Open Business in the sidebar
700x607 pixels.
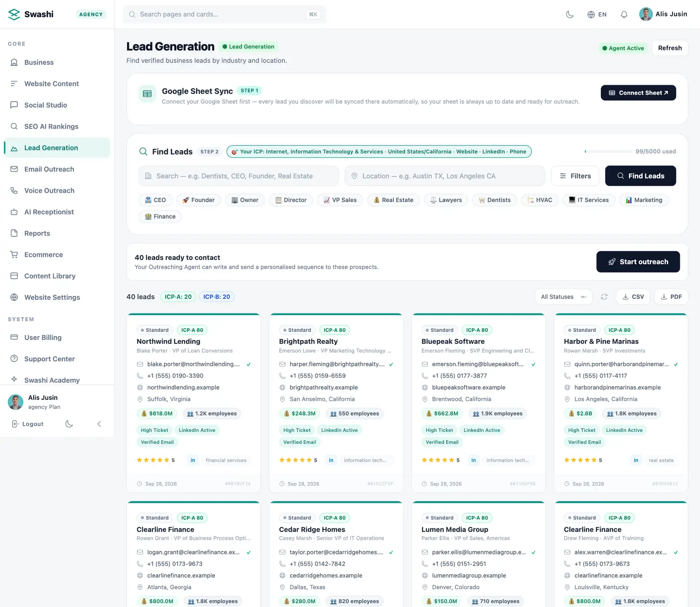pos(57,62)
